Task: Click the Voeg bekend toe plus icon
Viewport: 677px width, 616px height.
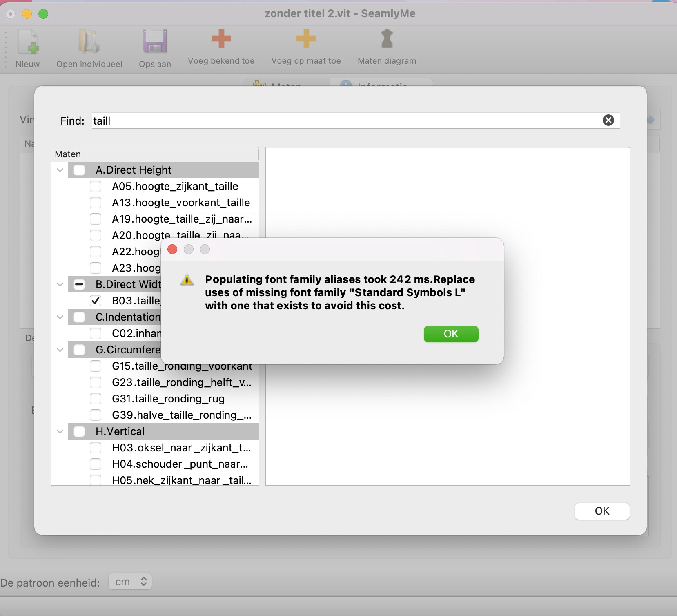Action: click(221, 39)
